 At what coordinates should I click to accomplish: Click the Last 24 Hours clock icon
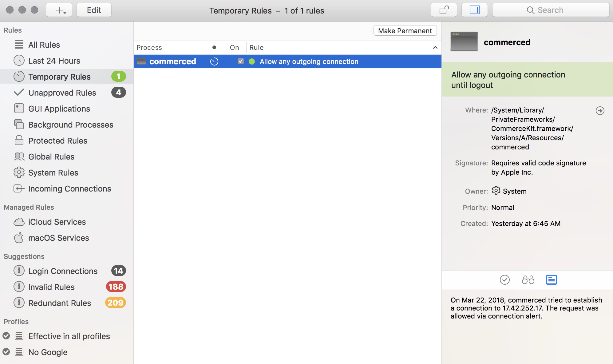tap(19, 61)
